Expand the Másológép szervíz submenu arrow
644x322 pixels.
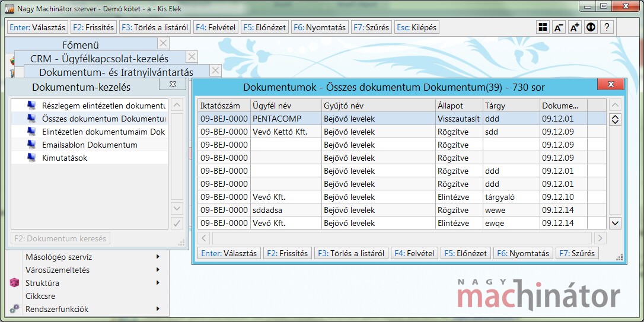tap(158, 257)
